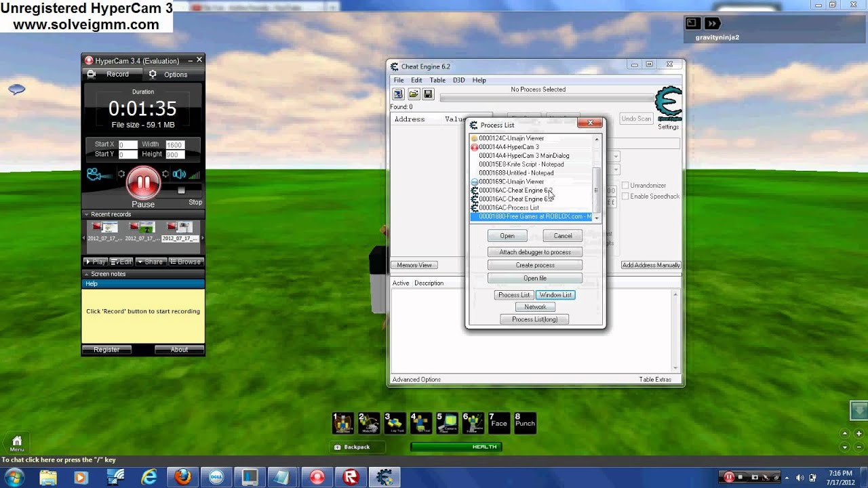Click the Process List(long) button

coord(534,319)
